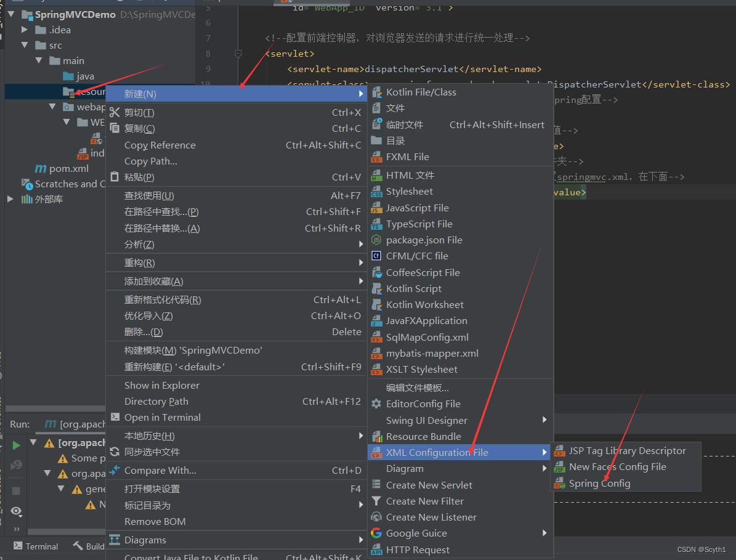Click the Maven pom.xml icon
The image size is (736, 560).
[41, 169]
